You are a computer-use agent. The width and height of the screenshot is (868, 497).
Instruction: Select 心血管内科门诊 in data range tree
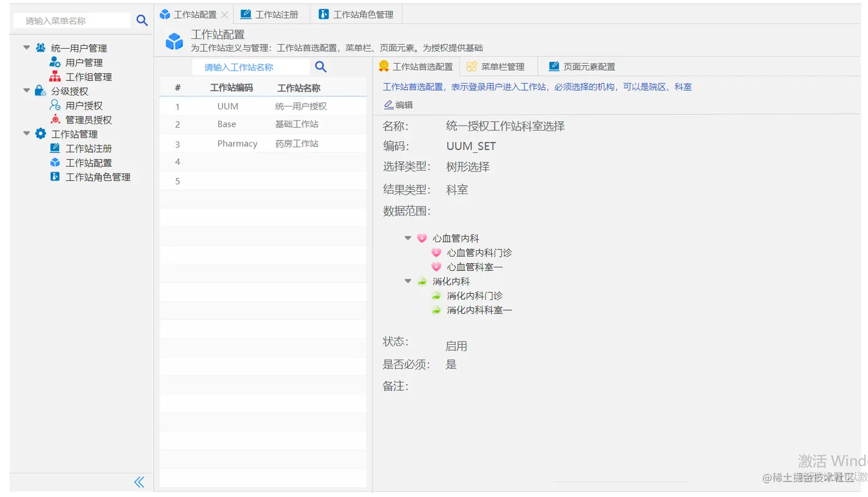point(479,253)
